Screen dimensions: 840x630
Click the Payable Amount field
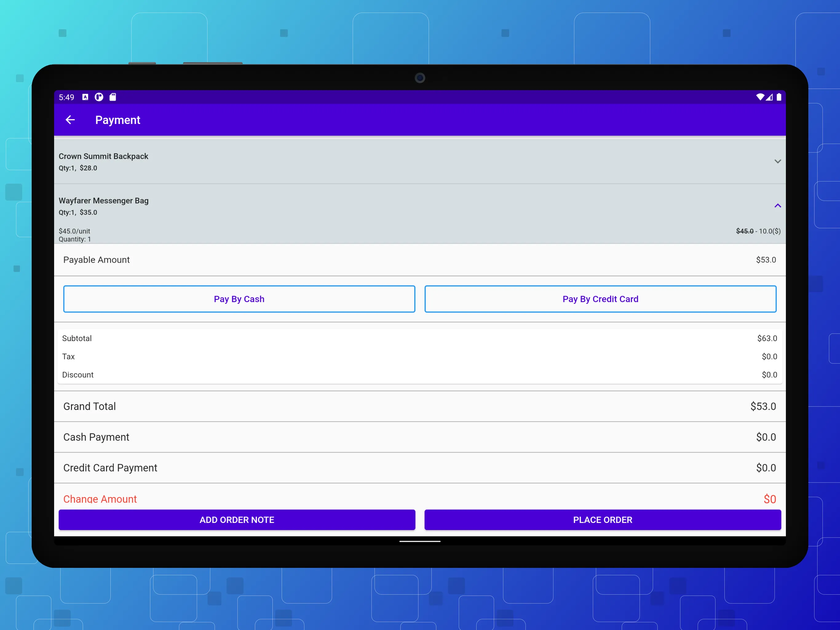420,259
